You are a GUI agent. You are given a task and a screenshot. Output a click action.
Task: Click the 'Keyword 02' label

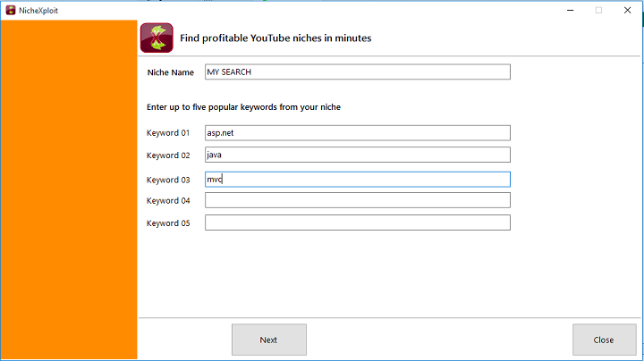pyautogui.click(x=168, y=155)
